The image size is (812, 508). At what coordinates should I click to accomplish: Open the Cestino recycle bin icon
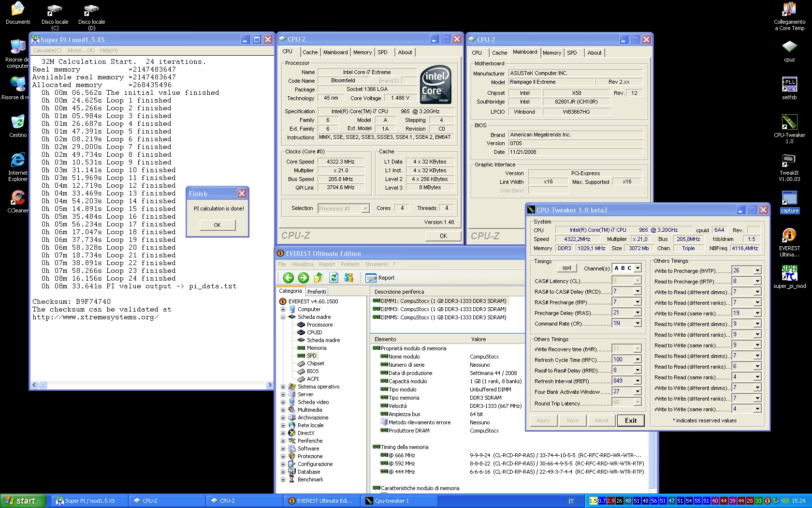click(18, 126)
